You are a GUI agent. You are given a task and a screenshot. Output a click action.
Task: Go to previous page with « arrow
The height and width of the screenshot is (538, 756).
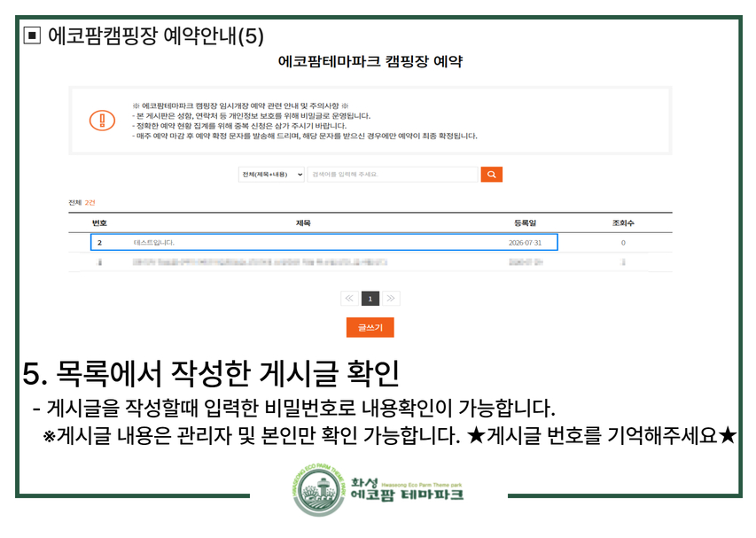[349, 299]
